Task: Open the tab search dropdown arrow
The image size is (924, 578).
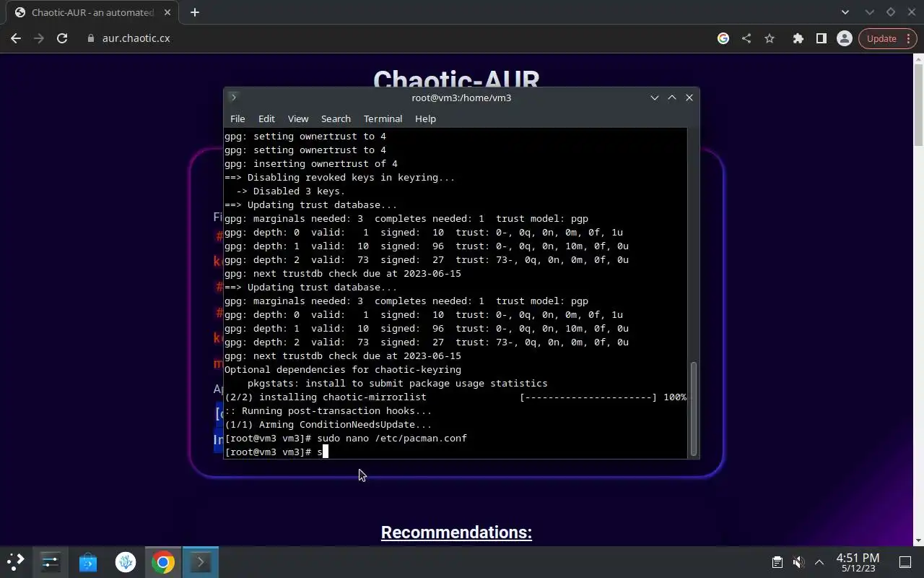Action: point(845,12)
